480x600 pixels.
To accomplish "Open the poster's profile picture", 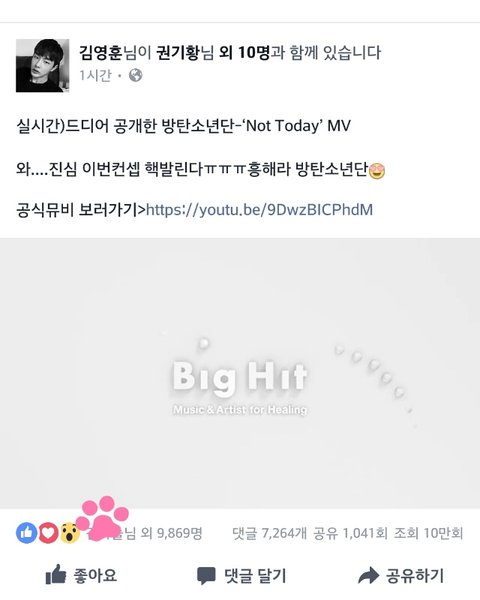I will pyautogui.click(x=42, y=65).
